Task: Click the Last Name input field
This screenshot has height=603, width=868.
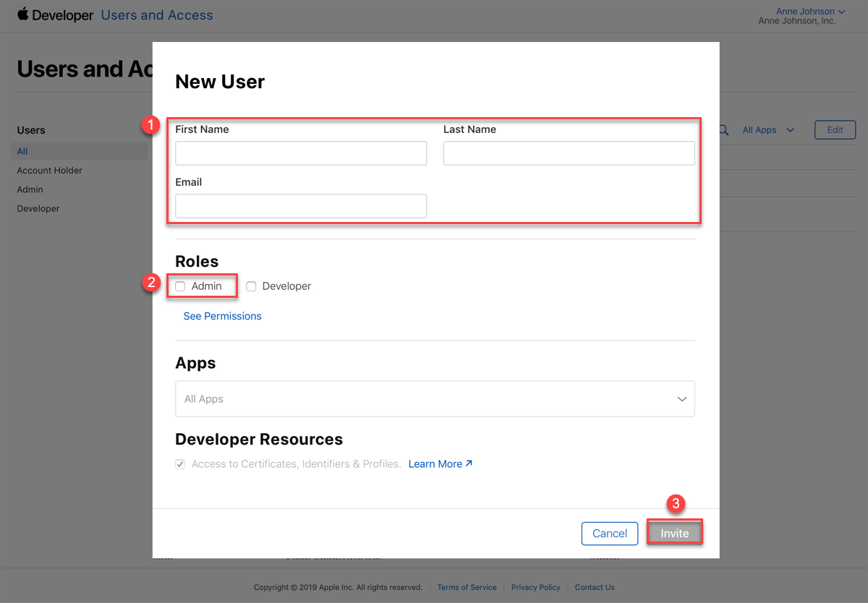Action: pos(569,153)
